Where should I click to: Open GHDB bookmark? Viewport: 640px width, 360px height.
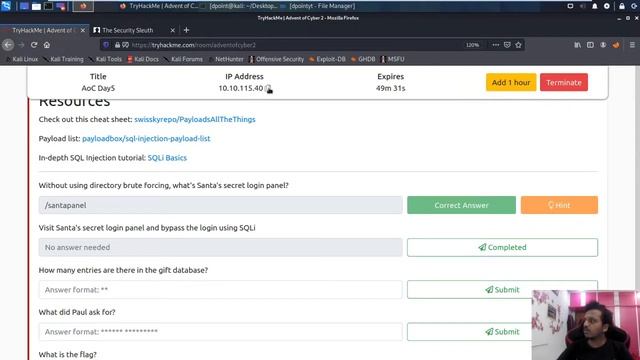coord(363,59)
